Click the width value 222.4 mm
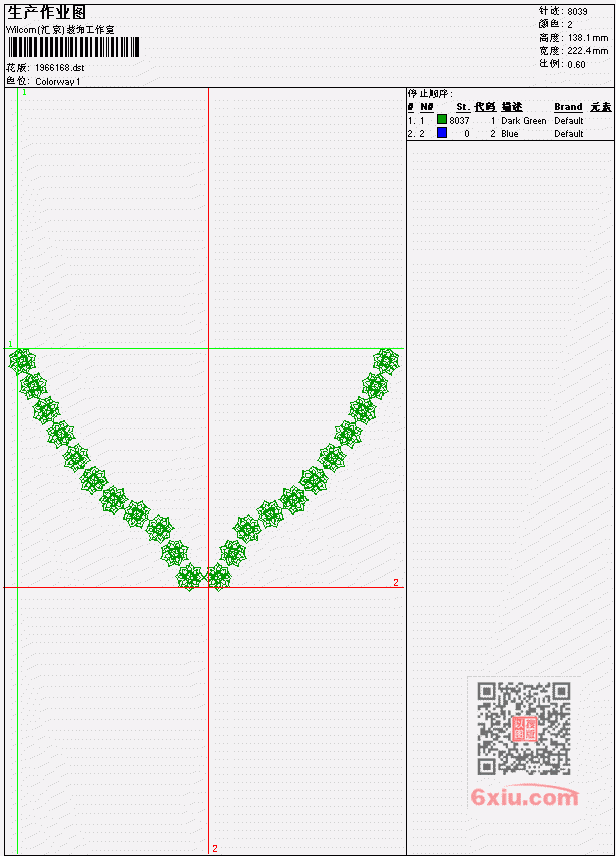This screenshot has height=856, width=616. point(587,51)
